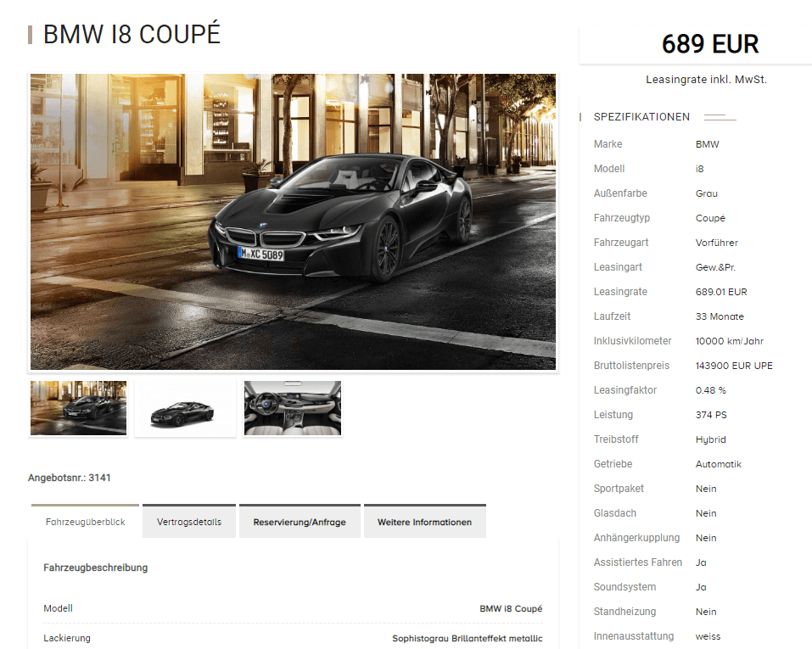Click the Treibstoff value 'Hybrid'

[710, 439]
